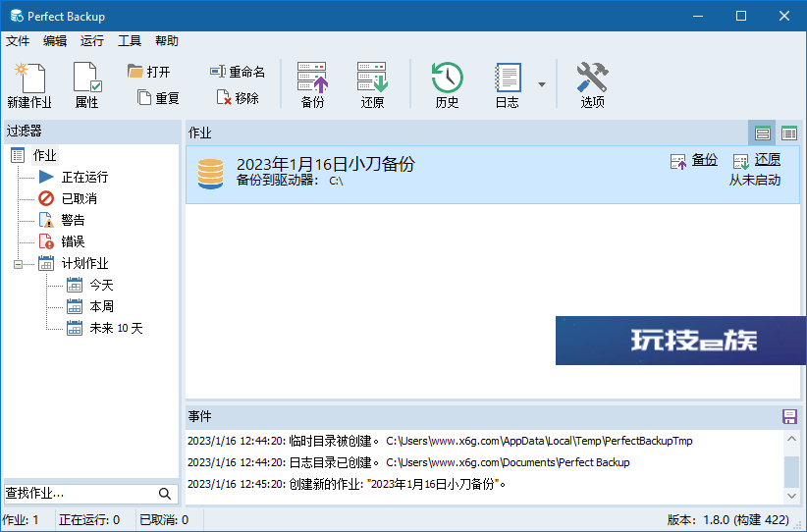The image size is (807, 532).
Task: Create a new job with 新建作业
Action: (29, 85)
